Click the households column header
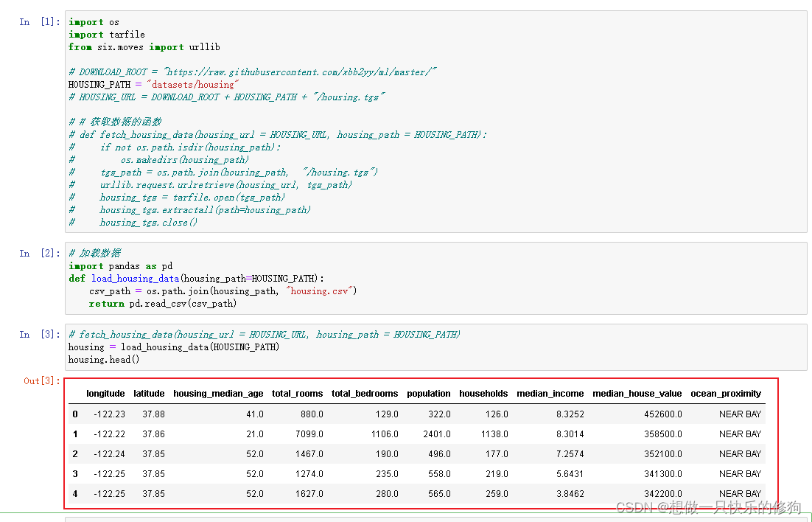The image size is (812, 522). (x=483, y=394)
